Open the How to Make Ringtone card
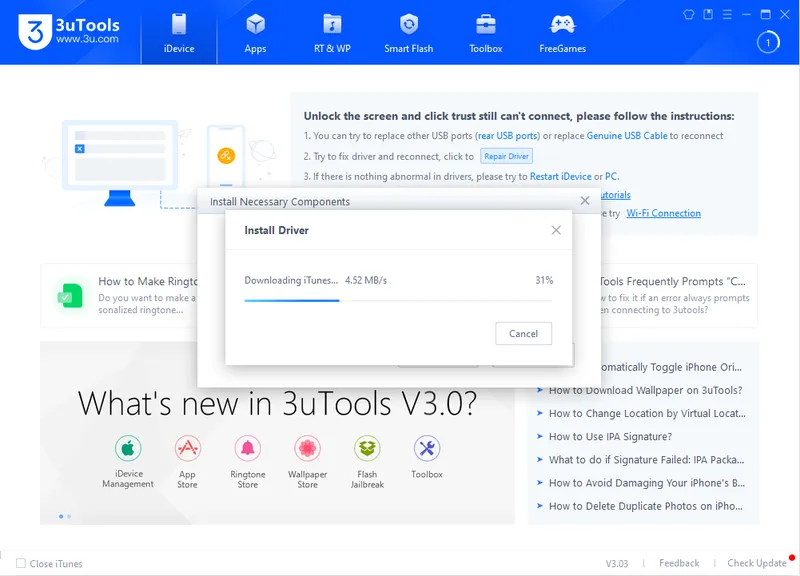 click(119, 295)
